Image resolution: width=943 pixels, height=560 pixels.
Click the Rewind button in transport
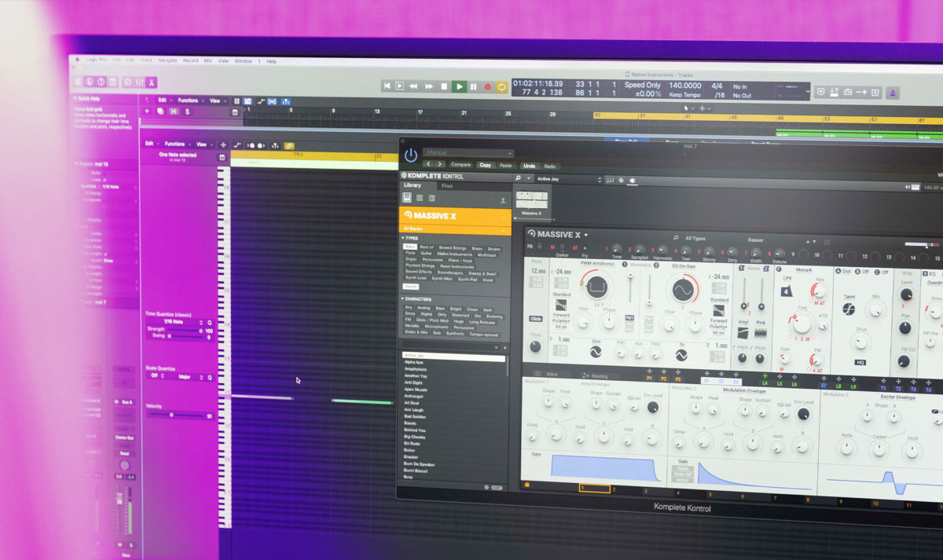(414, 86)
